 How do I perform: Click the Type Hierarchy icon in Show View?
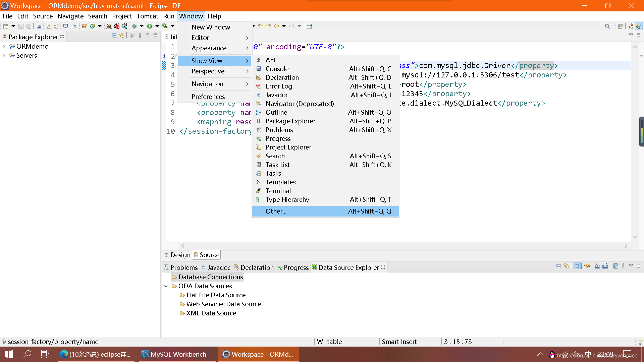pyautogui.click(x=258, y=199)
